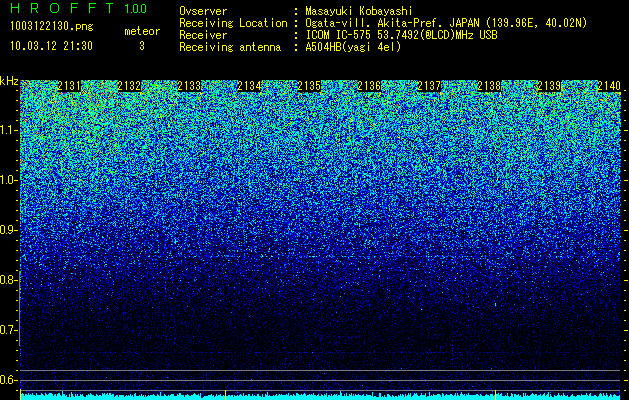Click the 2139 time marker
Viewport: 629px width, 400px height.
click(549, 86)
